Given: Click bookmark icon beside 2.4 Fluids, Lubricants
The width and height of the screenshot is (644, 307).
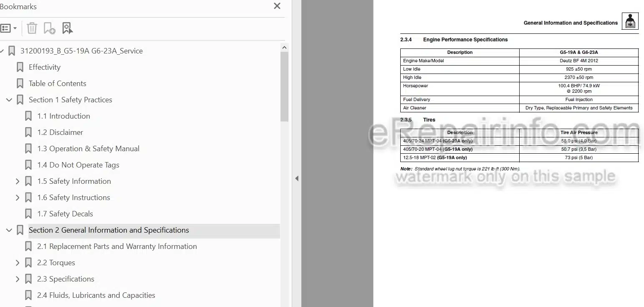Looking at the screenshot, I should point(28,295).
